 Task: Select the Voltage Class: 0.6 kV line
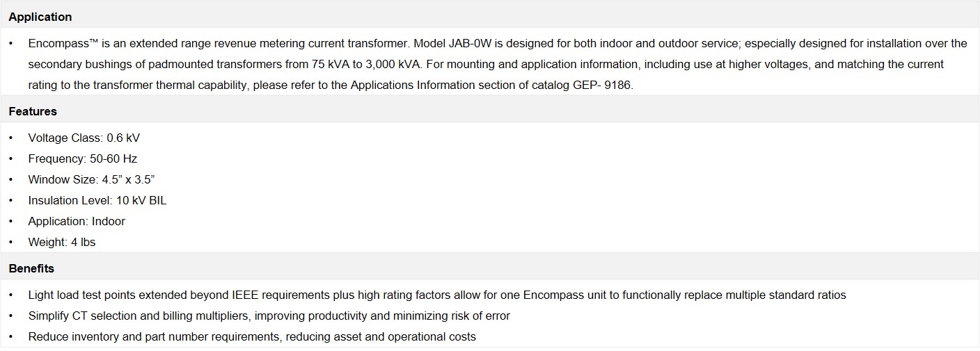tap(84, 138)
